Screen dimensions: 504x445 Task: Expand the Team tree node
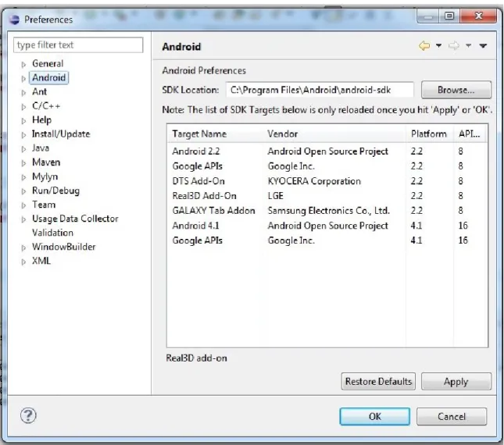pyautogui.click(x=23, y=206)
